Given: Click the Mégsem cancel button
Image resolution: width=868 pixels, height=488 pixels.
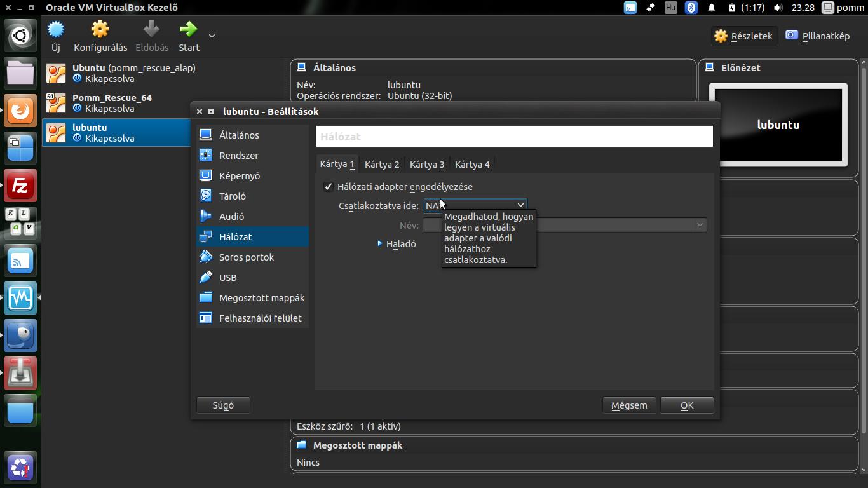Looking at the screenshot, I should [629, 405].
